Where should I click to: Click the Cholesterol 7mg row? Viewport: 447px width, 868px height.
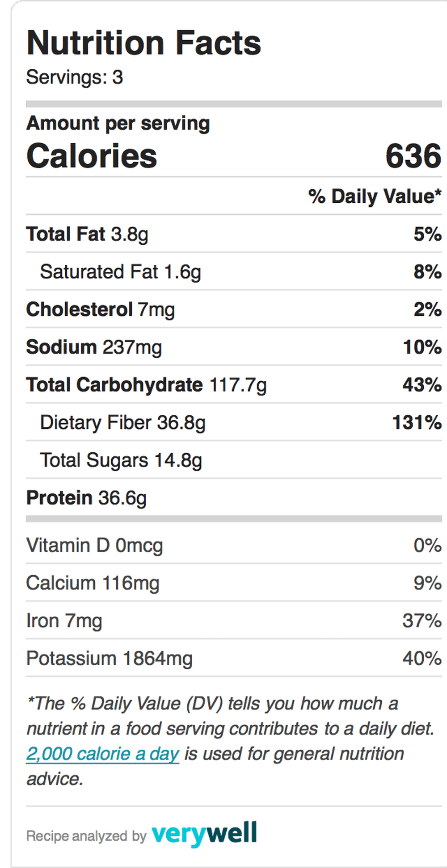(x=234, y=309)
